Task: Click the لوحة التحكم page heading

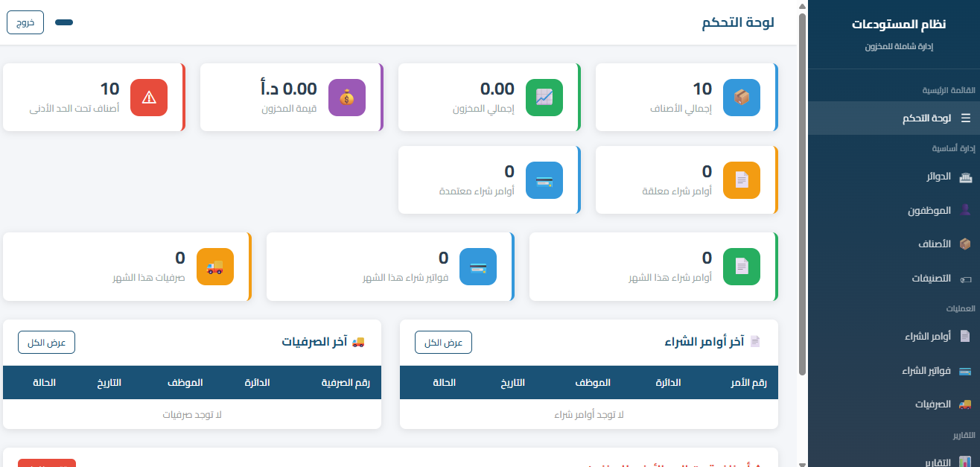Action: [x=737, y=22]
